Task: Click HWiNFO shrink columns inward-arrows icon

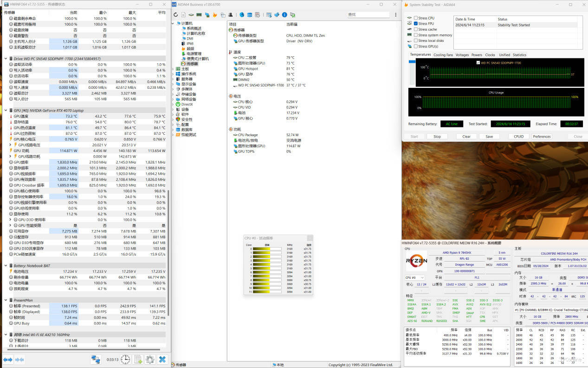Action: tap(19, 360)
